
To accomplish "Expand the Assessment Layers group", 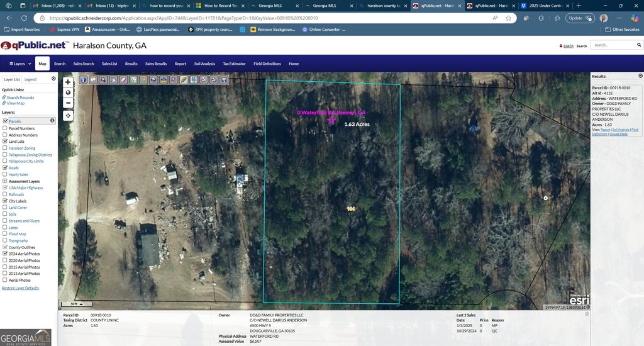I will point(6,181).
